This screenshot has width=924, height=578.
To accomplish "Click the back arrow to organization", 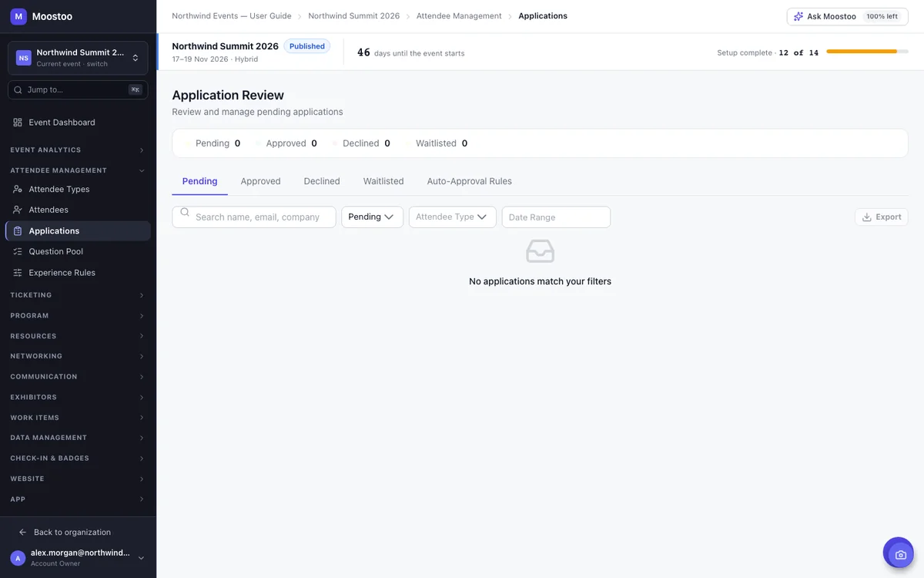I will click(x=22, y=533).
